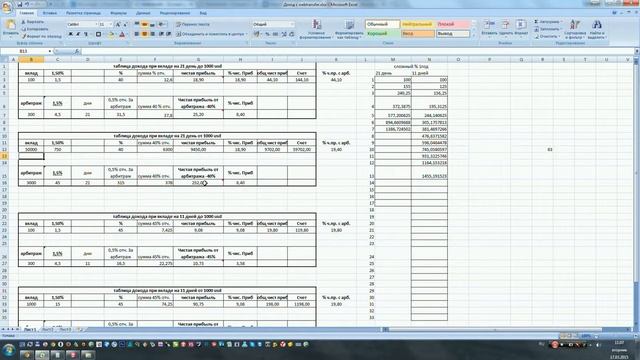Apply fill color to cell

pos(111,35)
